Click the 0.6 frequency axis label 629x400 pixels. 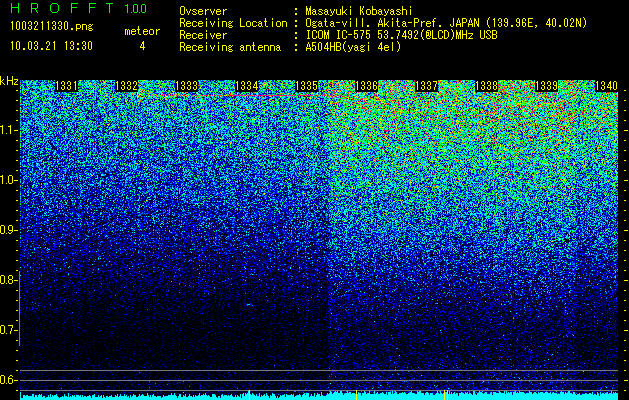point(8,380)
